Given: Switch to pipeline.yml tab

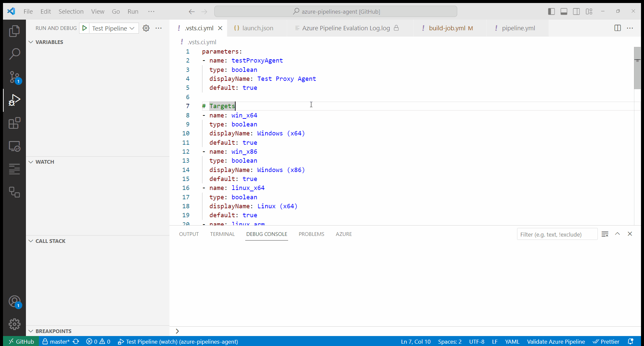Looking at the screenshot, I should click(518, 28).
